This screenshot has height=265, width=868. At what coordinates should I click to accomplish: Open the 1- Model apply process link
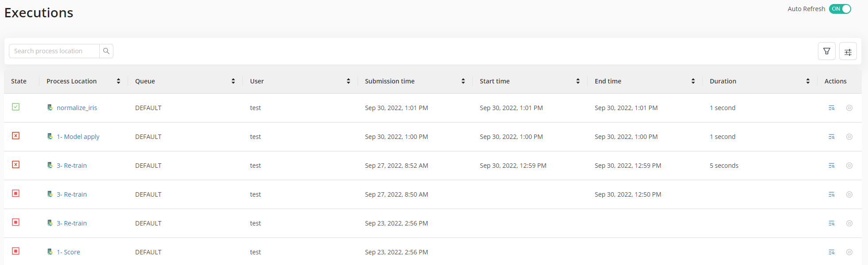coord(78,136)
